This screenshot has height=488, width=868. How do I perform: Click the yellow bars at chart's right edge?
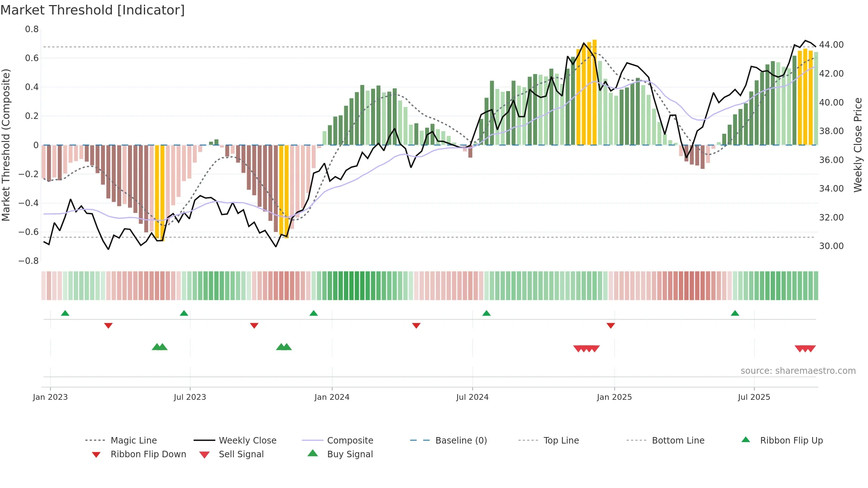point(805,97)
